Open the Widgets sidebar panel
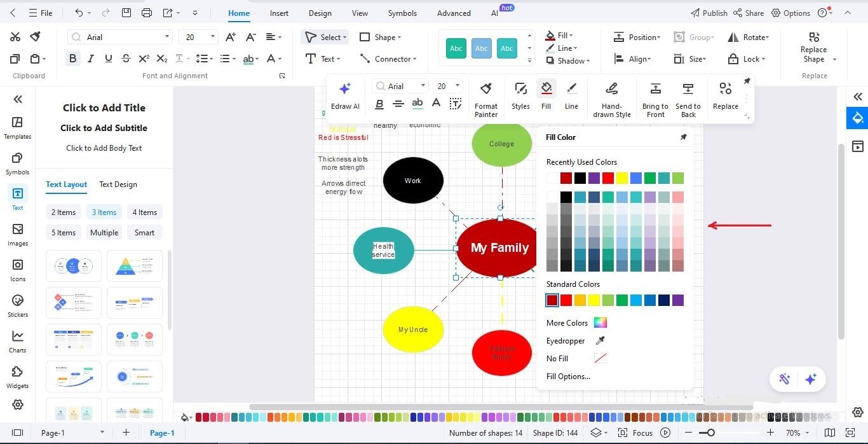The image size is (868, 444). [17, 377]
